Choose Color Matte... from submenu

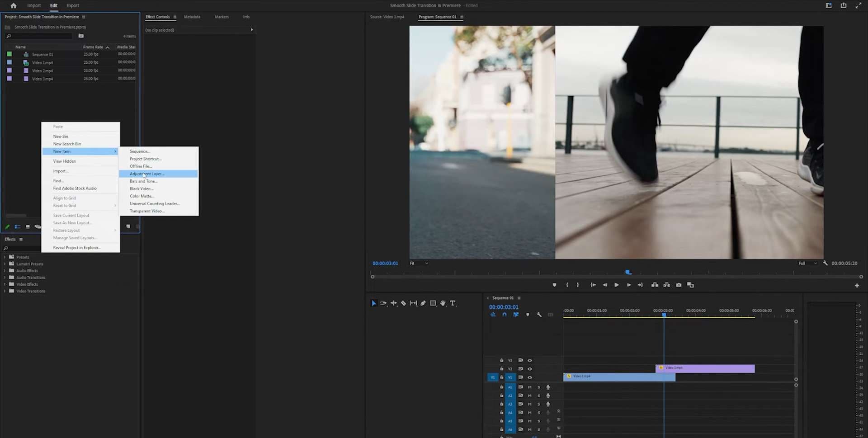pos(158,196)
